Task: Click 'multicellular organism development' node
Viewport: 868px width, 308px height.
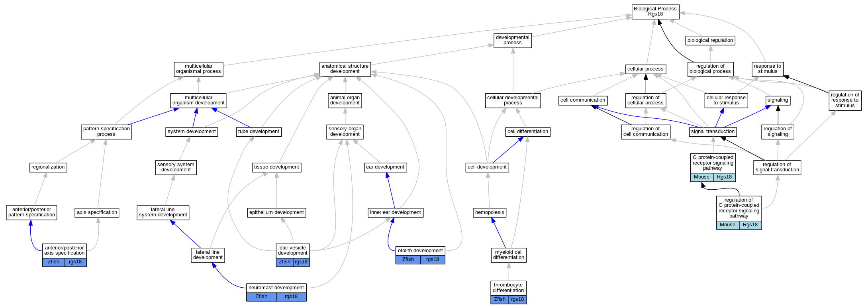Action: [x=199, y=100]
